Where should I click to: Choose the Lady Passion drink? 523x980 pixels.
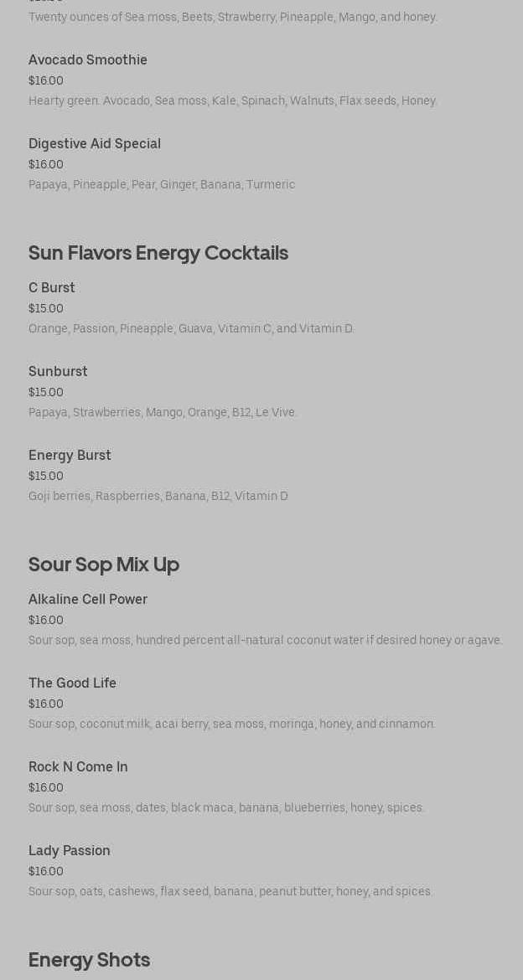coord(70,850)
